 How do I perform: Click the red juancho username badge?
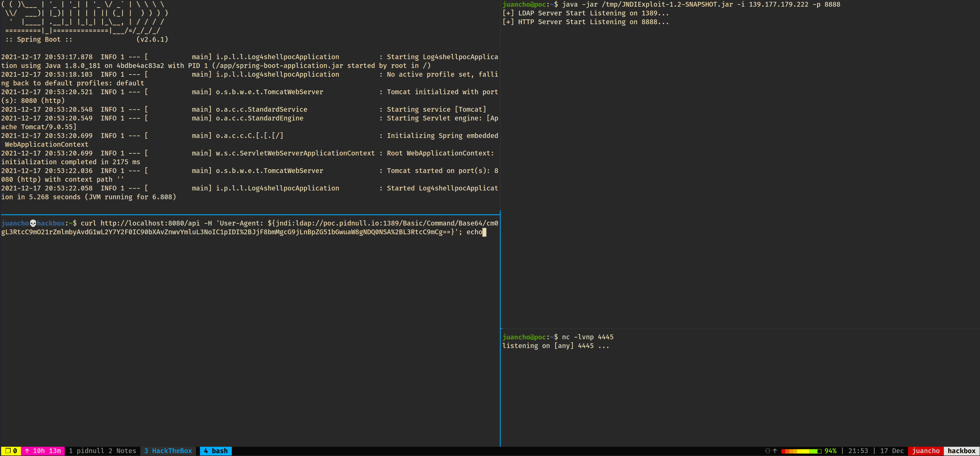(926, 451)
